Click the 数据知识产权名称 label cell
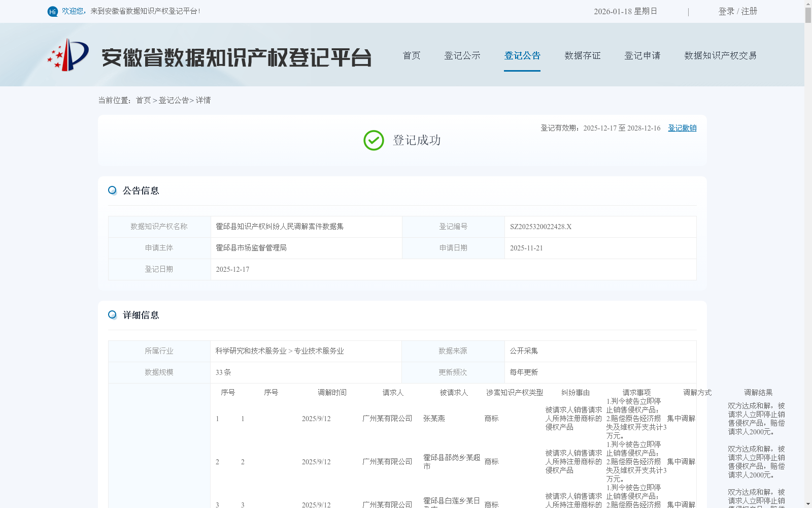 [x=159, y=227]
